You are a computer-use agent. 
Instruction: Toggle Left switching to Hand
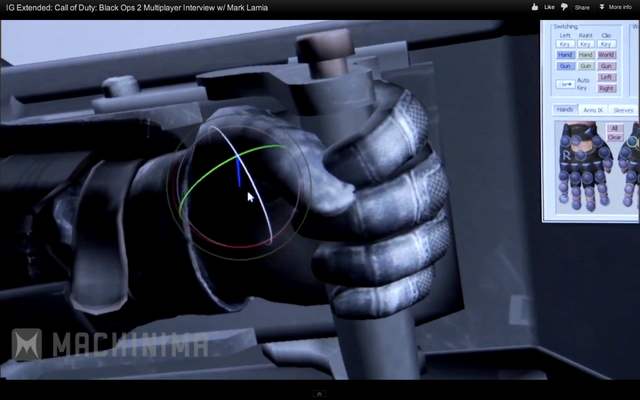click(x=565, y=55)
